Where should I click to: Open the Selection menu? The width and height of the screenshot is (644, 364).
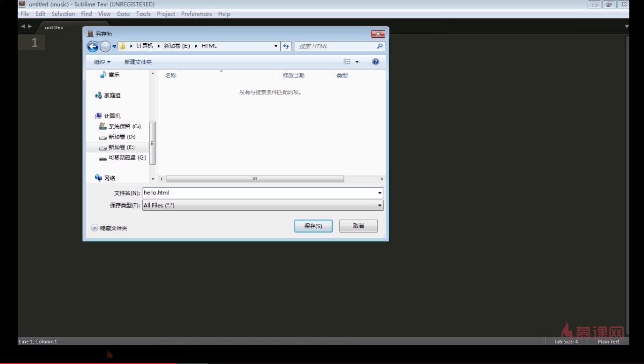pyautogui.click(x=63, y=14)
